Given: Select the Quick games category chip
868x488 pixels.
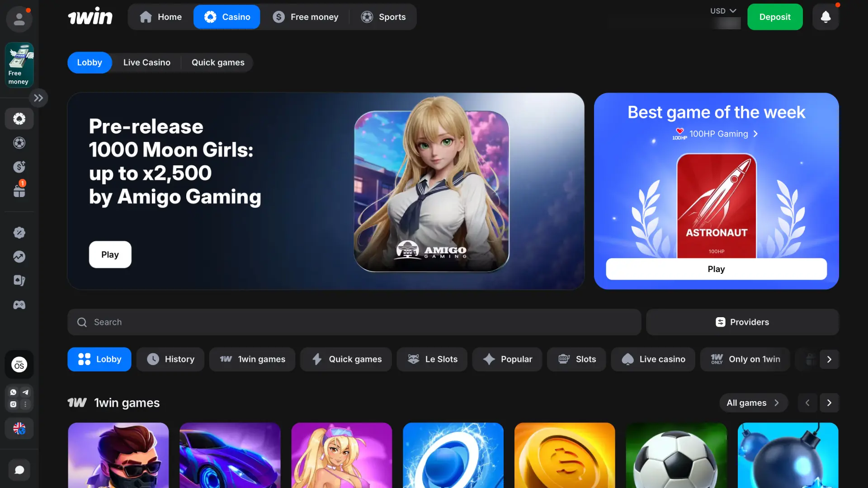Looking at the screenshot, I should [346, 359].
